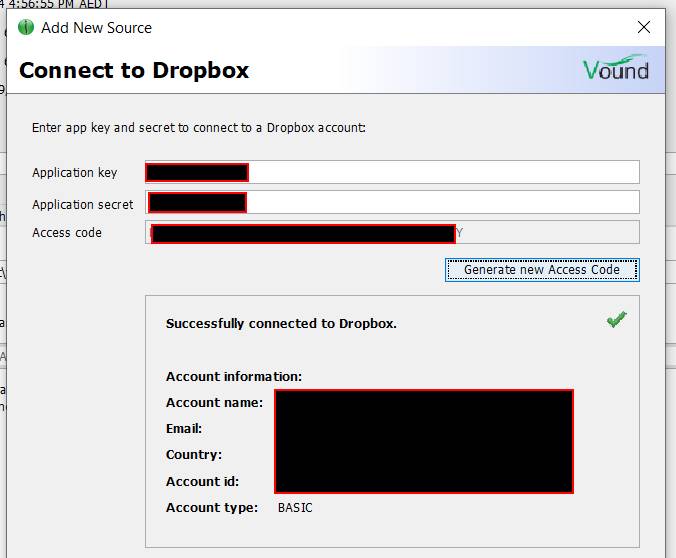Image resolution: width=676 pixels, height=558 pixels.
Task: Click the 'Account type:' label
Action: click(x=212, y=508)
